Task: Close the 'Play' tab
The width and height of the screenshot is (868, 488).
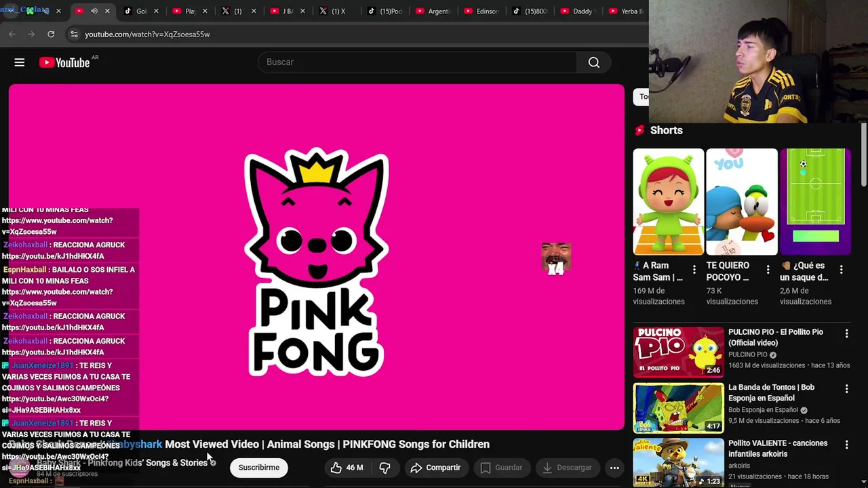Action: 205,11
